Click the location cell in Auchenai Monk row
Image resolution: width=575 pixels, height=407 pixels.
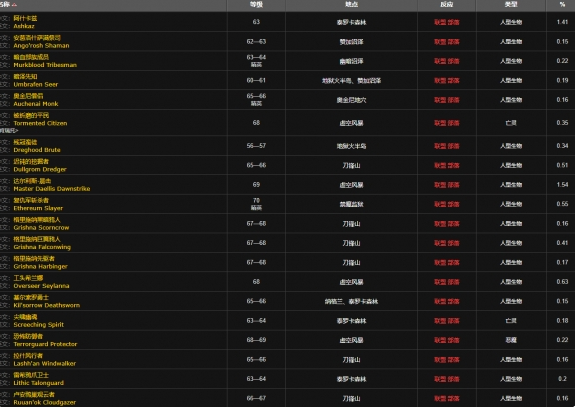pos(351,100)
